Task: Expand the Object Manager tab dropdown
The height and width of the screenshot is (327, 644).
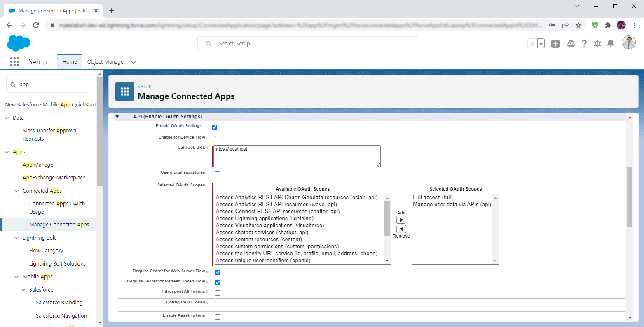Action: click(133, 62)
